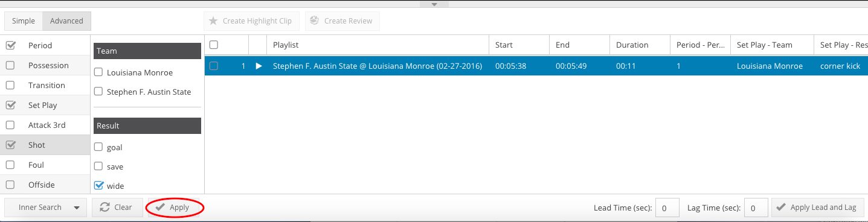Check the goal result checkbox
Image resolution: width=868 pixels, height=222 pixels.
coord(98,147)
